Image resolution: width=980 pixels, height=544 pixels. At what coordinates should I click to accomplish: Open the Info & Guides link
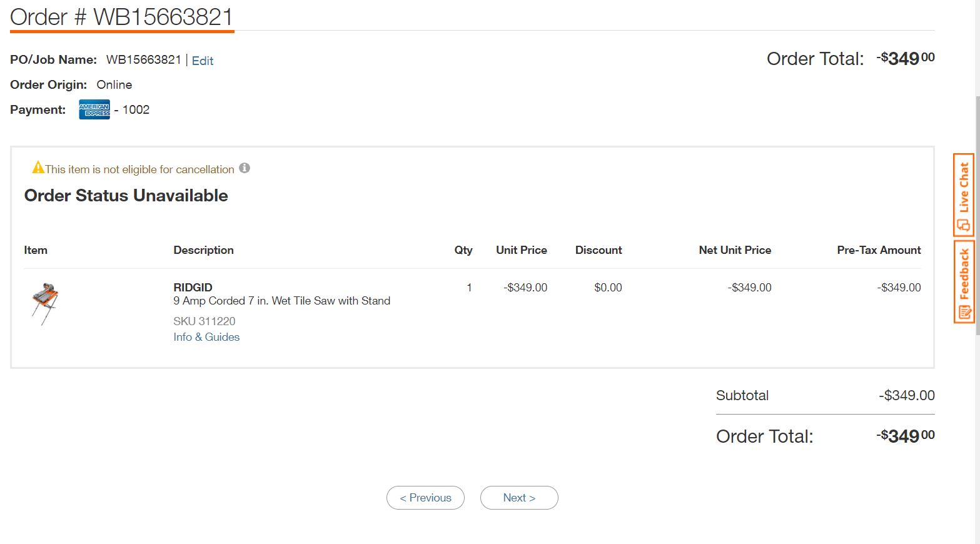pos(206,337)
